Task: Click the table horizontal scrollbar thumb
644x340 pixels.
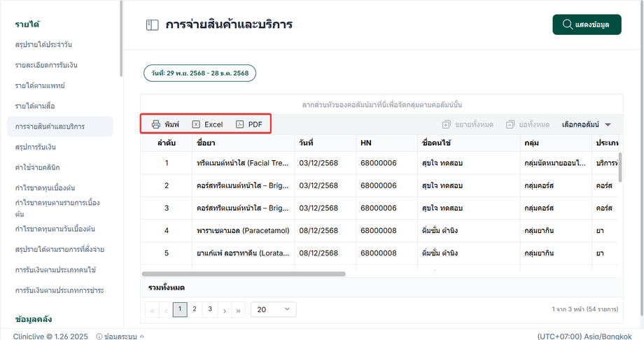Action: (244, 274)
